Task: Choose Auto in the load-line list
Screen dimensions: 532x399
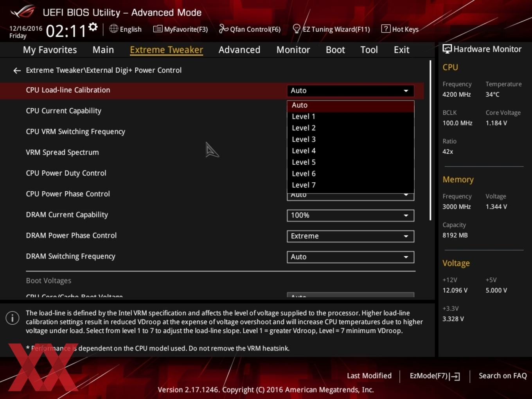Action: pos(350,105)
